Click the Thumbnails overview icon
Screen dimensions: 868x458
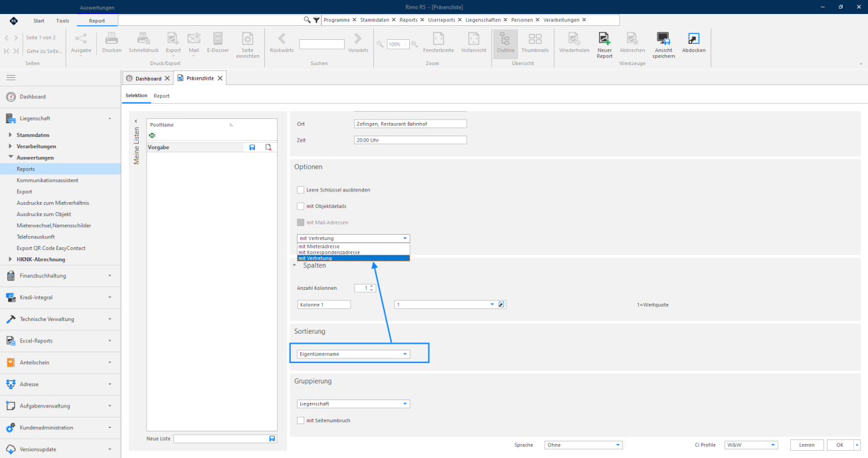[535, 39]
